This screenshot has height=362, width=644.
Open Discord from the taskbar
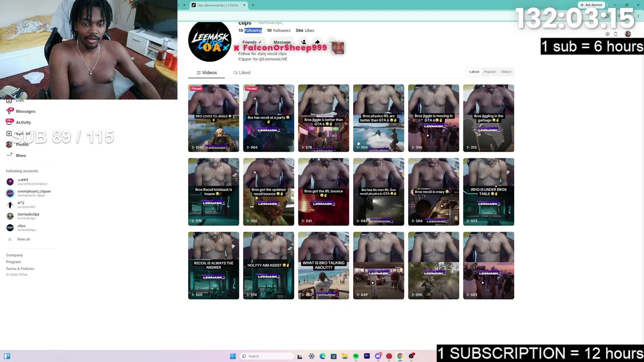(378, 356)
